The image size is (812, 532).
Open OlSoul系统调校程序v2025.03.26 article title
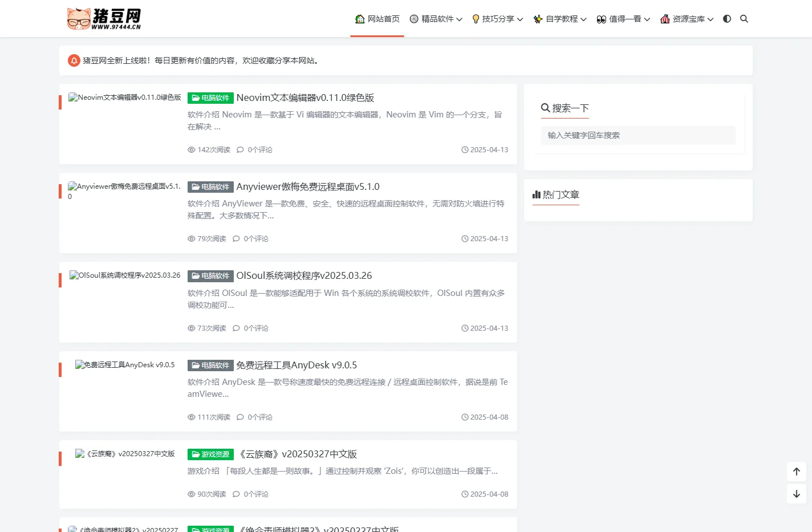304,276
